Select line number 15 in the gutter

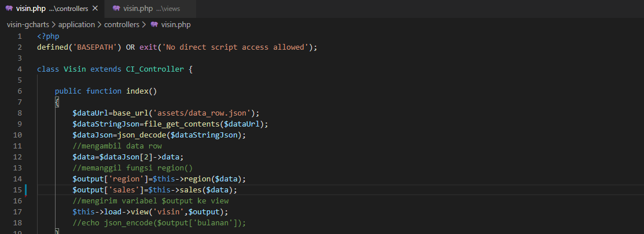[x=18, y=190]
